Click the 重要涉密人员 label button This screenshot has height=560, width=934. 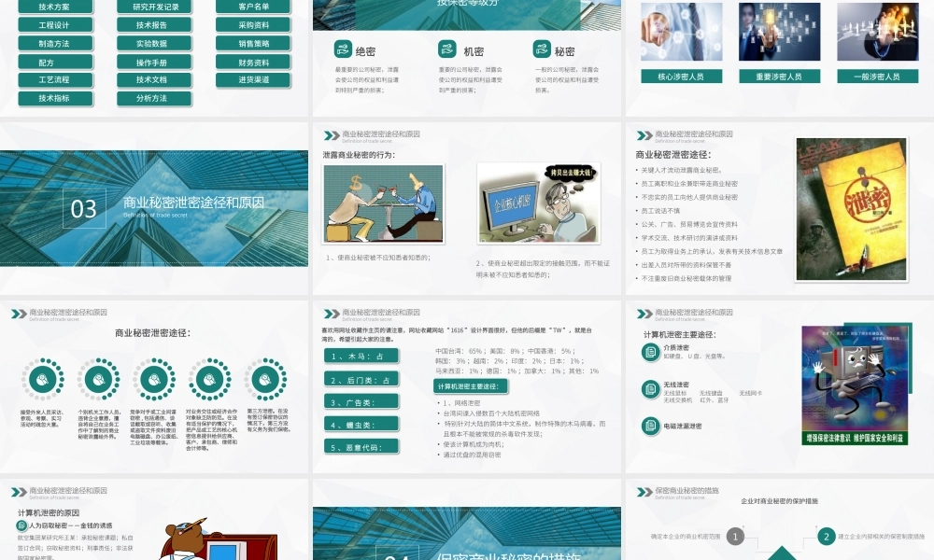click(x=779, y=77)
